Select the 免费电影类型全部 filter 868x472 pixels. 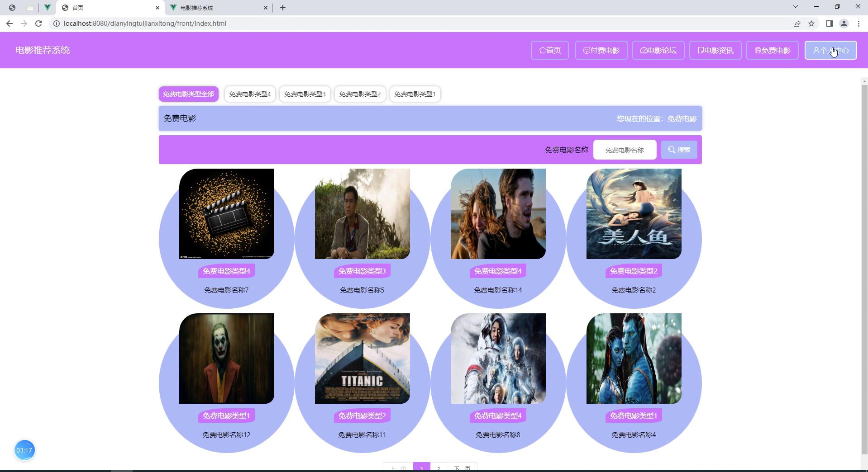188,94
